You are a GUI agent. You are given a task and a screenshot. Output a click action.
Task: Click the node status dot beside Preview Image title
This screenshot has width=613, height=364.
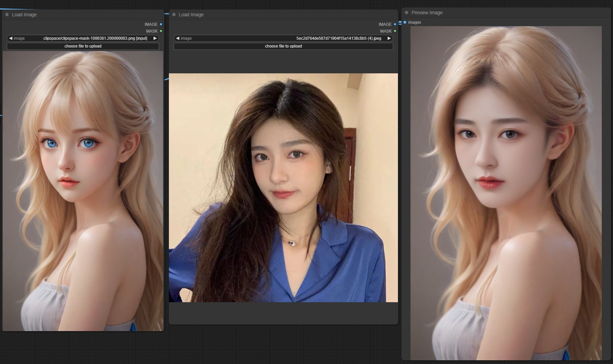pos(406,13)
